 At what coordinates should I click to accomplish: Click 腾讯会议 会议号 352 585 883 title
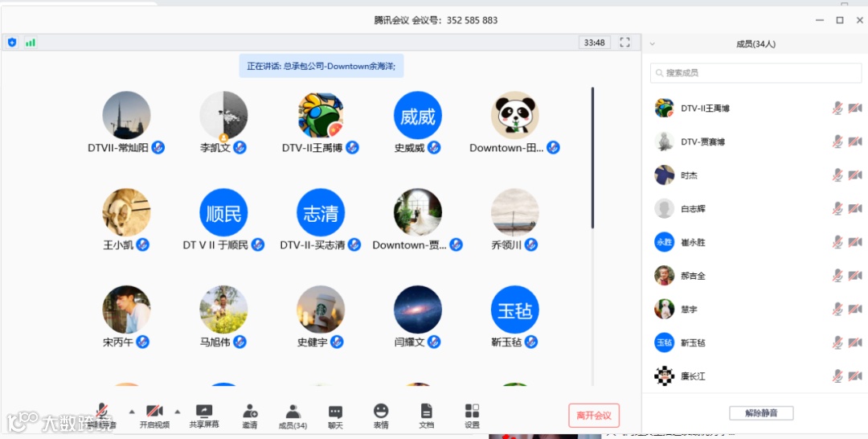tap(436, 20)
